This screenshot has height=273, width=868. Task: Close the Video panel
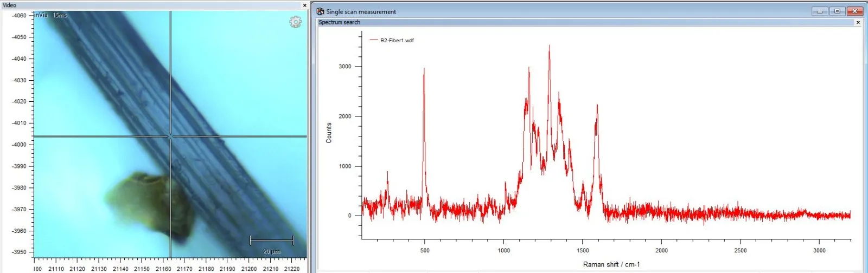click(x=304, y=5)
